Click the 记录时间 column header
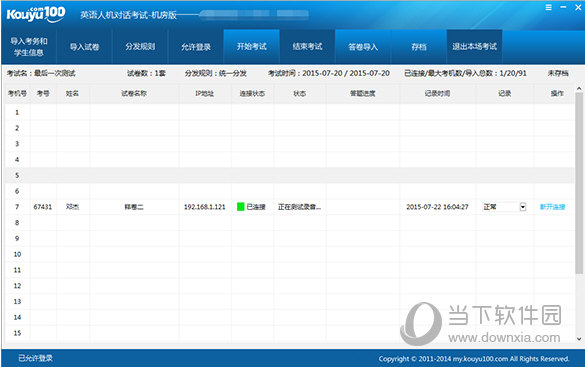This screenshot has width=585, height=367. pos(437,93)
